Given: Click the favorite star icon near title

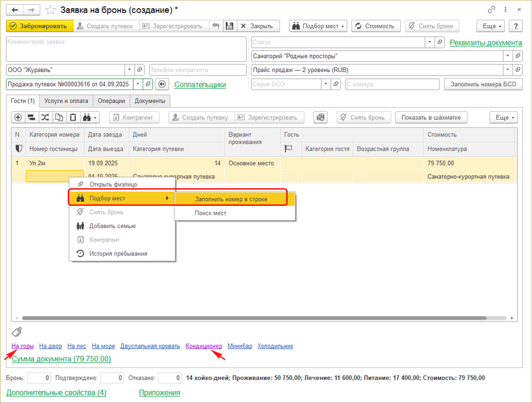Looking at the screenshot, I should coord(50,9).
